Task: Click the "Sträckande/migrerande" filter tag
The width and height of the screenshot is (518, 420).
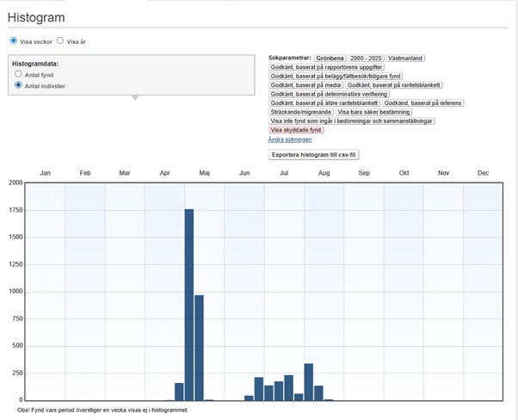Action: coord(300,112)
